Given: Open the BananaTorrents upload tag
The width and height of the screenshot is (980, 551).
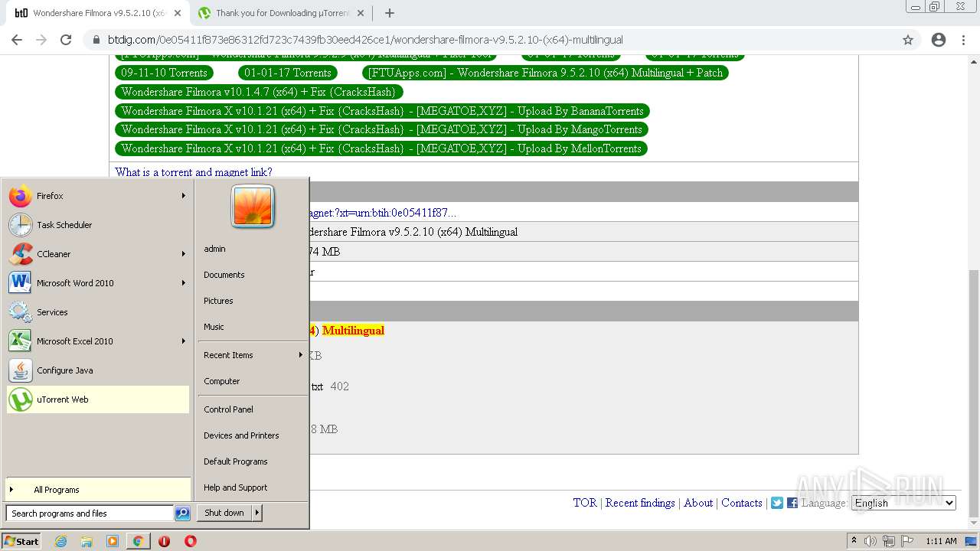Looking at the screenshot, I should 382,111.
